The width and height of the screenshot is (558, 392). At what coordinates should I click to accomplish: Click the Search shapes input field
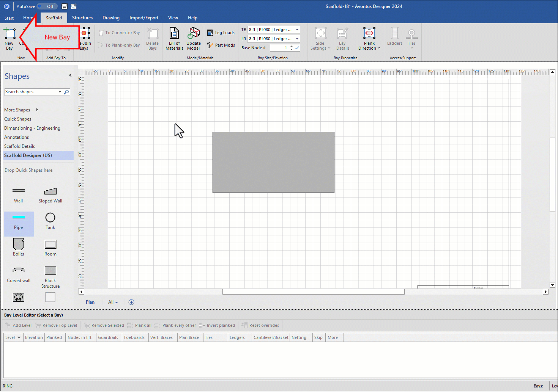pyautogui.click(x=30, y=92)
